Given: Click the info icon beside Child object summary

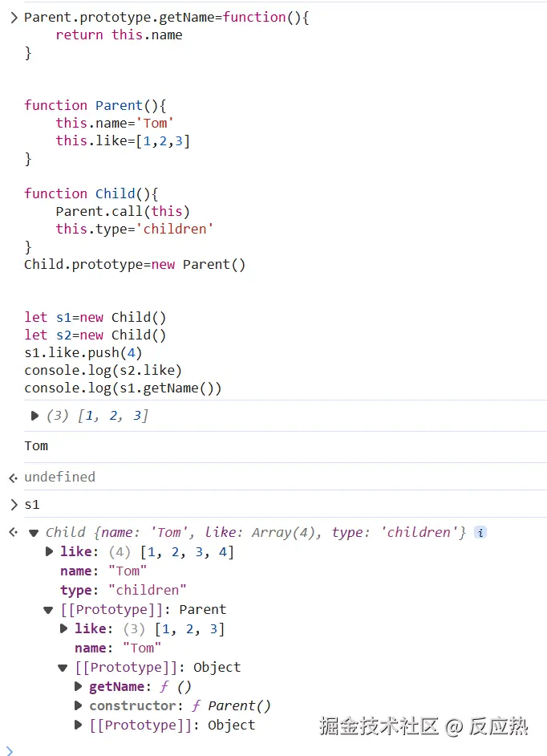Looking at the screenshot, I should tap(480, 532).
